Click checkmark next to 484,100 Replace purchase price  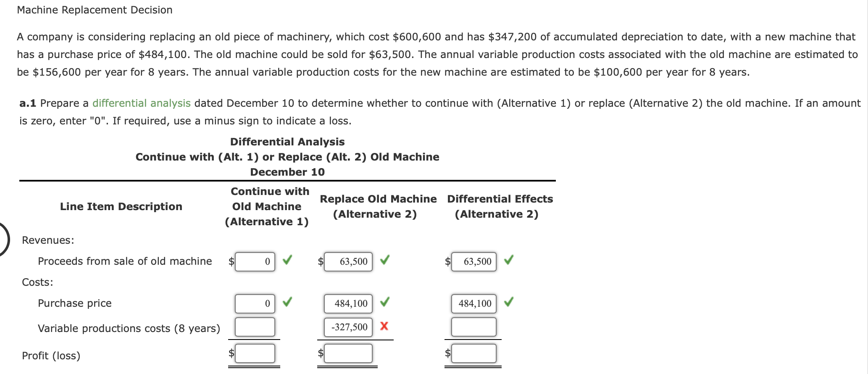(x=385, y=303)
